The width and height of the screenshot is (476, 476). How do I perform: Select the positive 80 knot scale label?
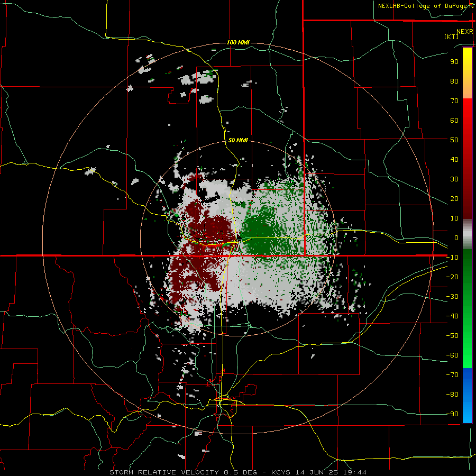(x=454, y=81)
